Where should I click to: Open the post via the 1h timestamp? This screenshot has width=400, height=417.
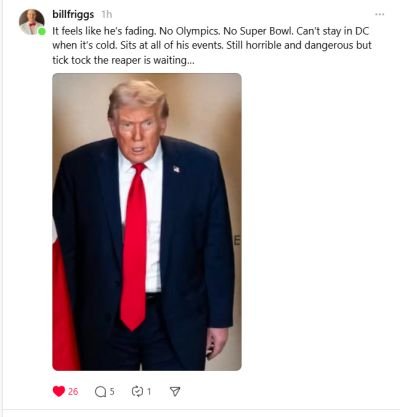107,15
